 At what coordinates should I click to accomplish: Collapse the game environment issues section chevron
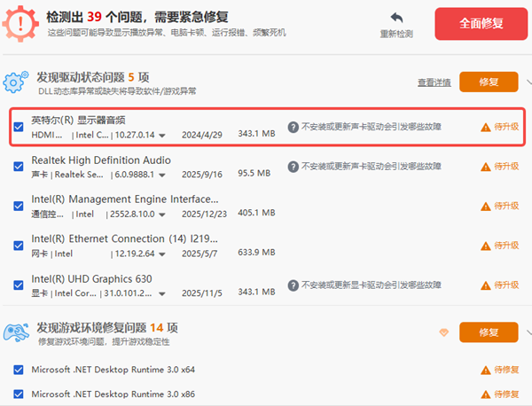coord(526,332)
